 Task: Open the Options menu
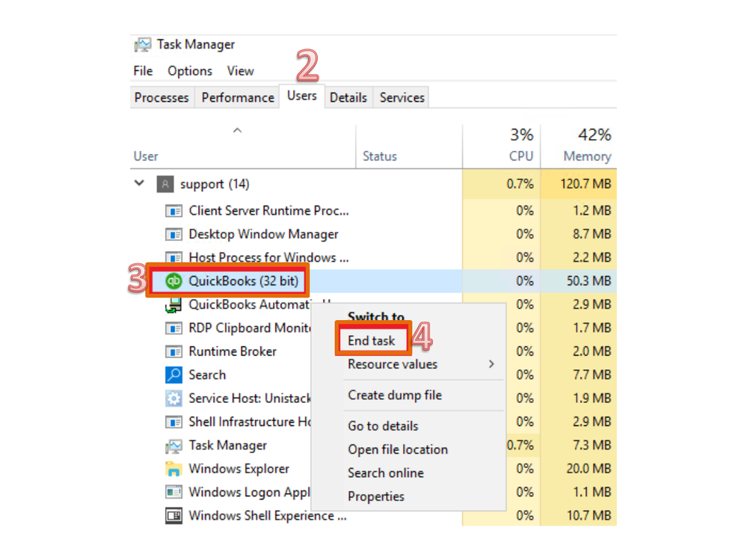click(x=190, y=71)
